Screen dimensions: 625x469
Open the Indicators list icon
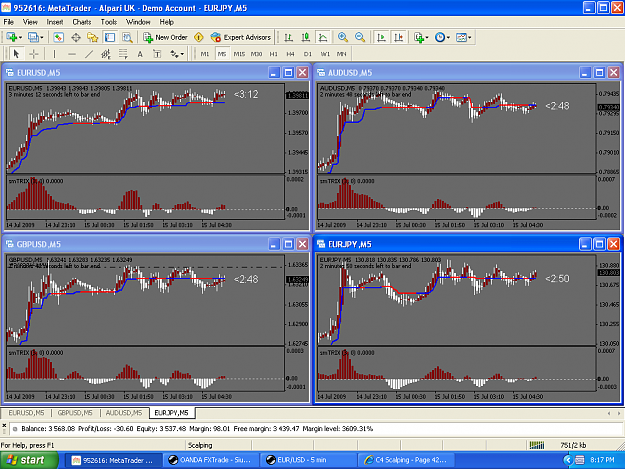418,37
